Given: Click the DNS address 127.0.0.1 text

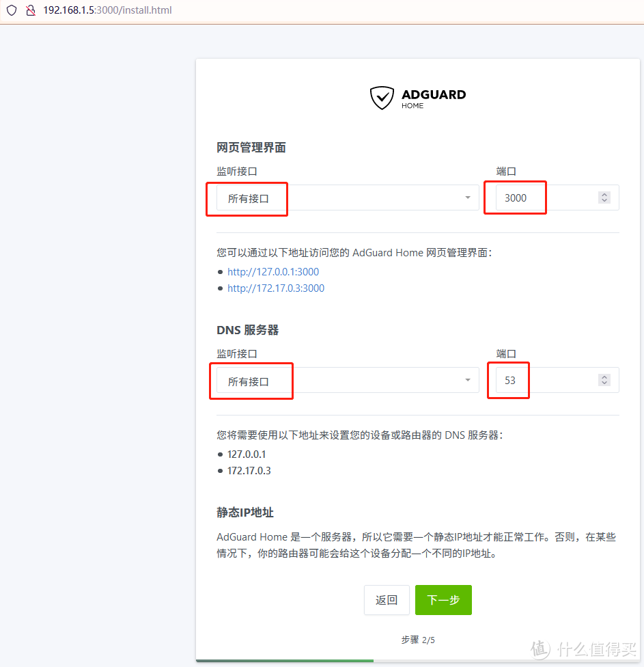Looking at the screenshot, I should 247,454.
